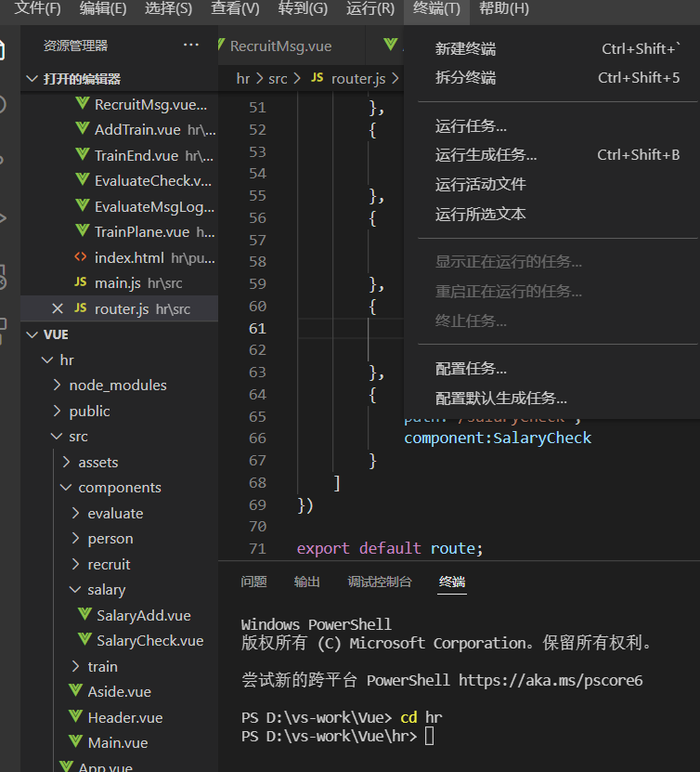Screen dimensions: 700x772
Task: Click hr in the breadcrumb path
Action: (243, 78)
